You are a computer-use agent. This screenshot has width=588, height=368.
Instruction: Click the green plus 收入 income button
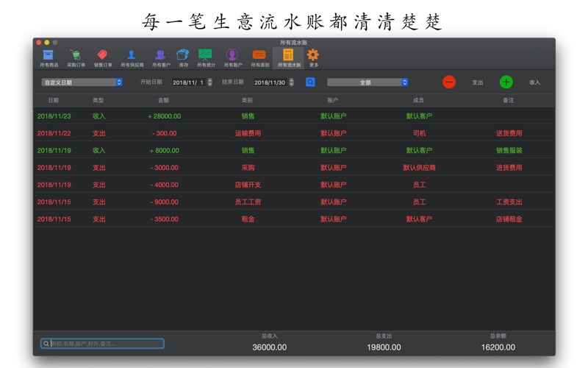506,82
